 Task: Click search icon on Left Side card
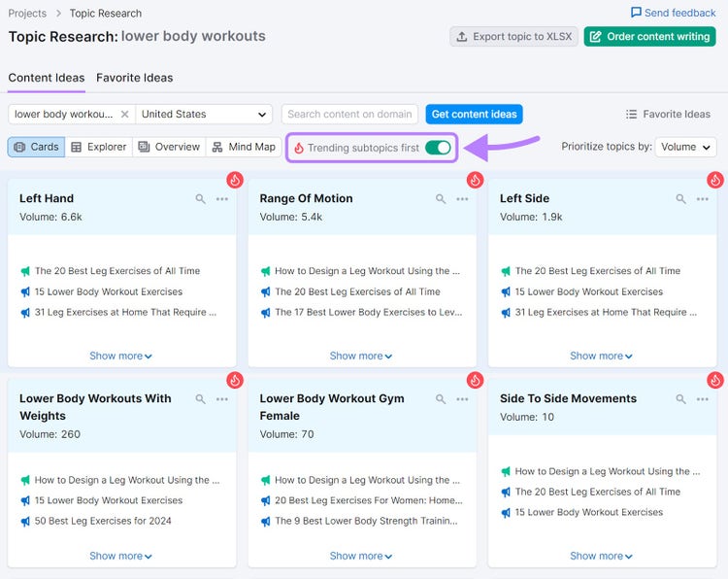[680, 199]
